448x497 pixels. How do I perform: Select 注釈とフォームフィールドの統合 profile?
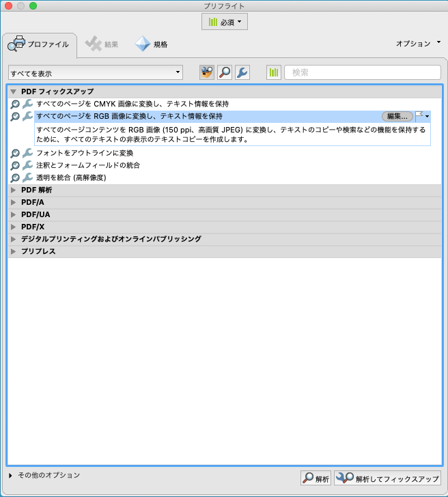point(88,165)
